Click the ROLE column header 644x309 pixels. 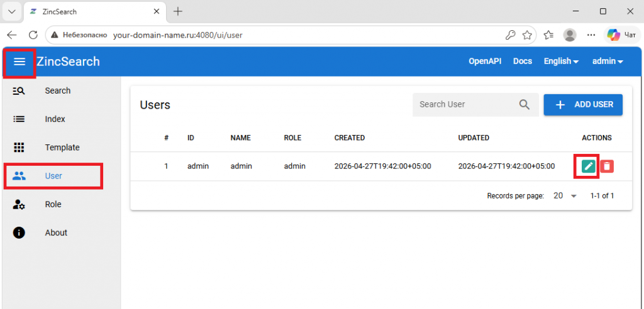(x=292, y=138)
